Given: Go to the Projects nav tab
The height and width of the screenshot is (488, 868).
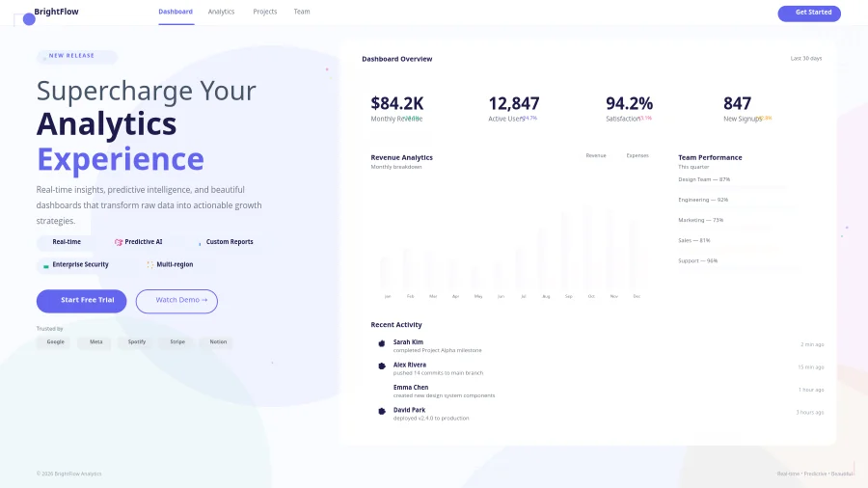Looking at the screenshot, I should (x=264, y=12).
